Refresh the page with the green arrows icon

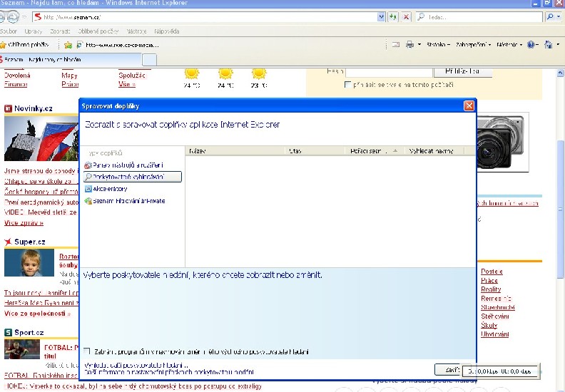[x=393, y=16]
